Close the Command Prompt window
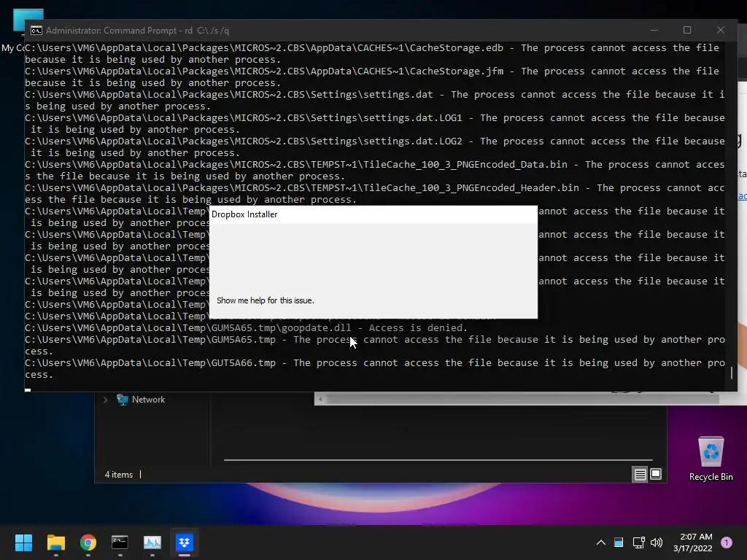747x560 pixels. tap(720, 30)
